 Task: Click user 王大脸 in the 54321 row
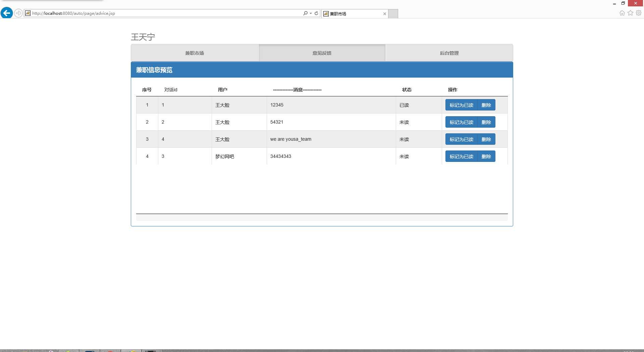click(222, 122)
